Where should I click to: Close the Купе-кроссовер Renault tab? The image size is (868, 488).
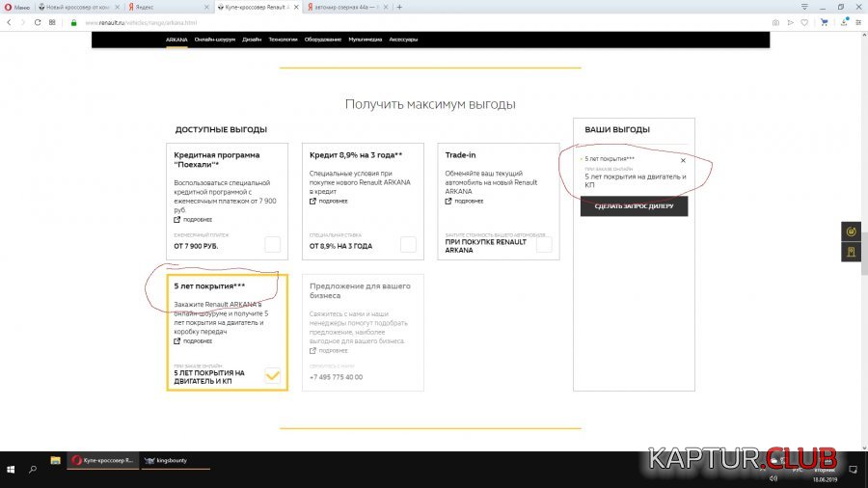tap(296, 7)
